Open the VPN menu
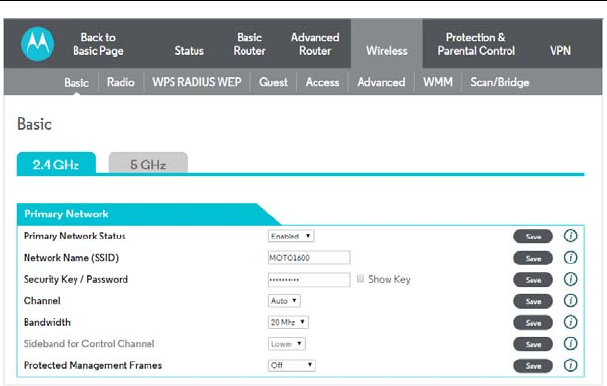Image resolution: width=607 pixels, height=386 pixels. pos(560,51)
